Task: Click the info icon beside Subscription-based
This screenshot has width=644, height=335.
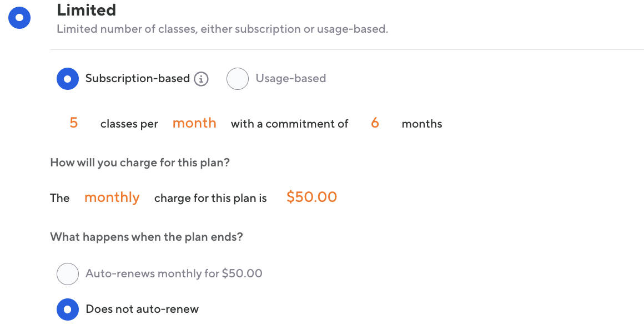Action: point(201,79)
